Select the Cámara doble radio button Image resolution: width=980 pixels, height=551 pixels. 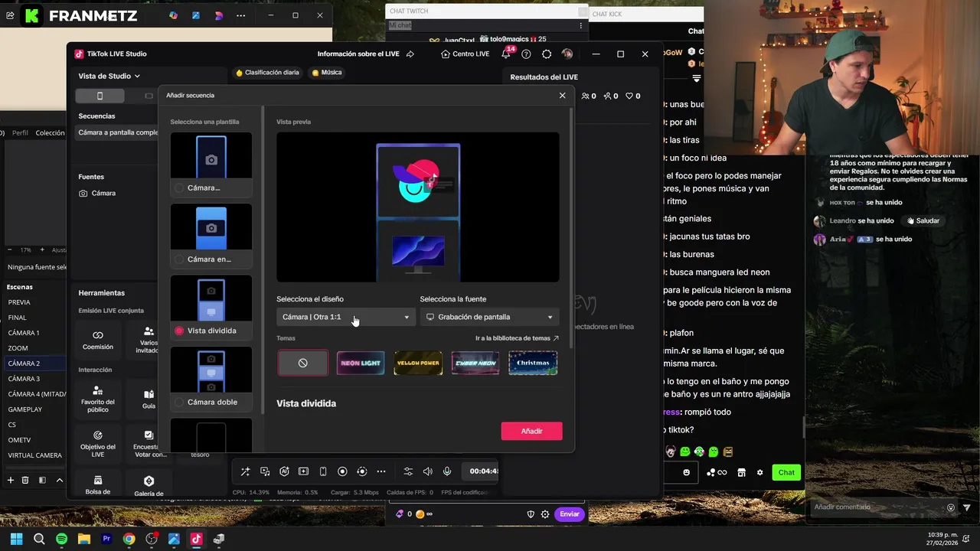coord(179,402)
